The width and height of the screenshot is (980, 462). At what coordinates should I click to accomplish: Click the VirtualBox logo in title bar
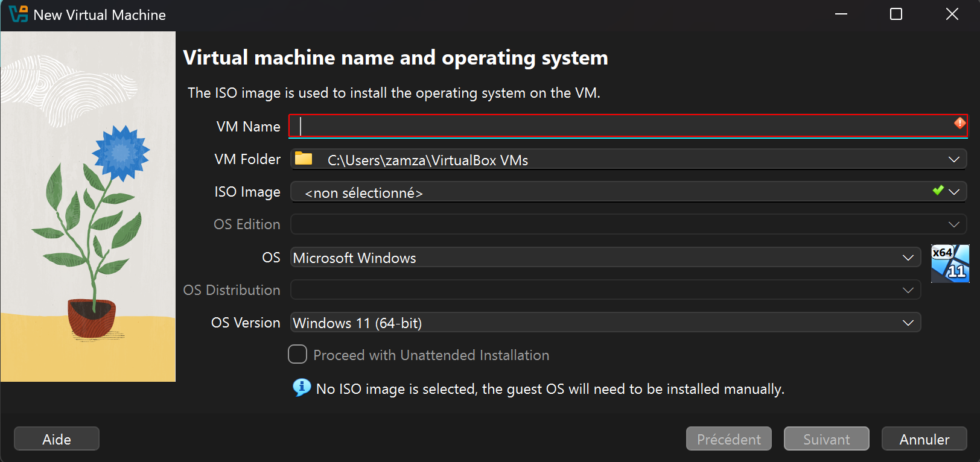tap(18, 14)
